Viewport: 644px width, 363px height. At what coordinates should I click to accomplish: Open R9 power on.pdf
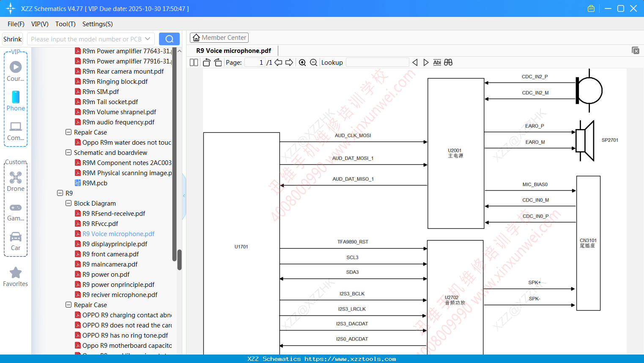106,274
